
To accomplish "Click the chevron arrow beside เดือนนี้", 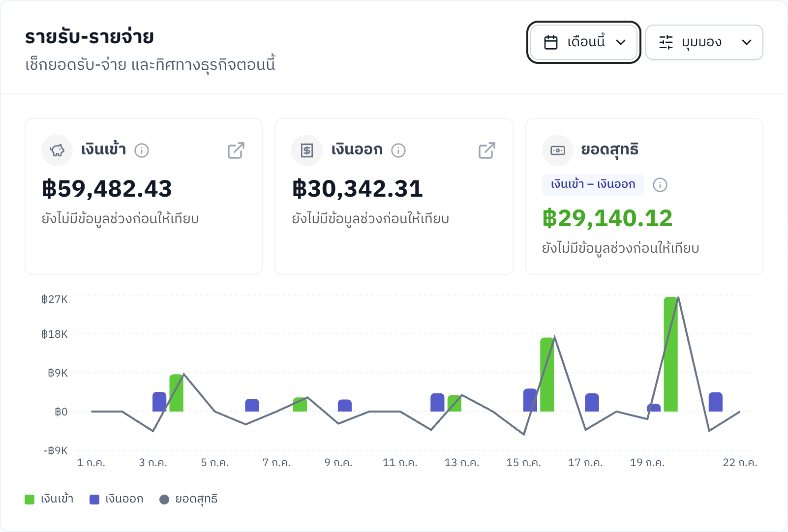I will (621, 42).
